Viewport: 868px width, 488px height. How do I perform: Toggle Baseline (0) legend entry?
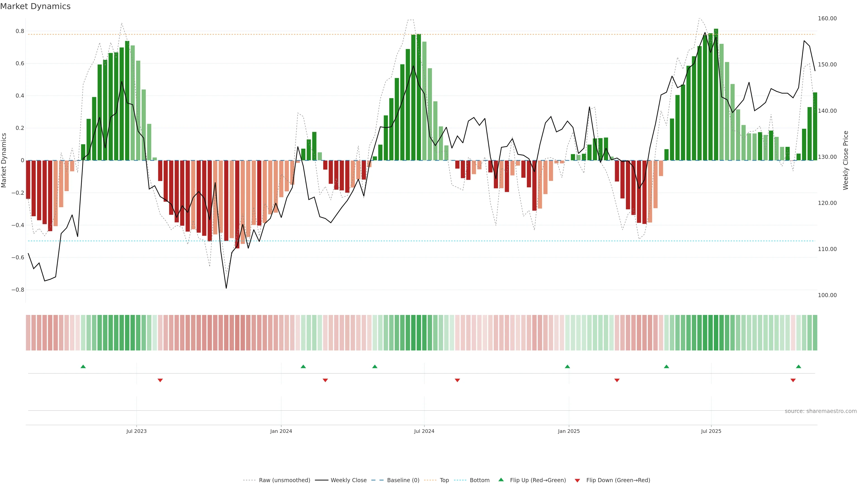coord(403,480)
